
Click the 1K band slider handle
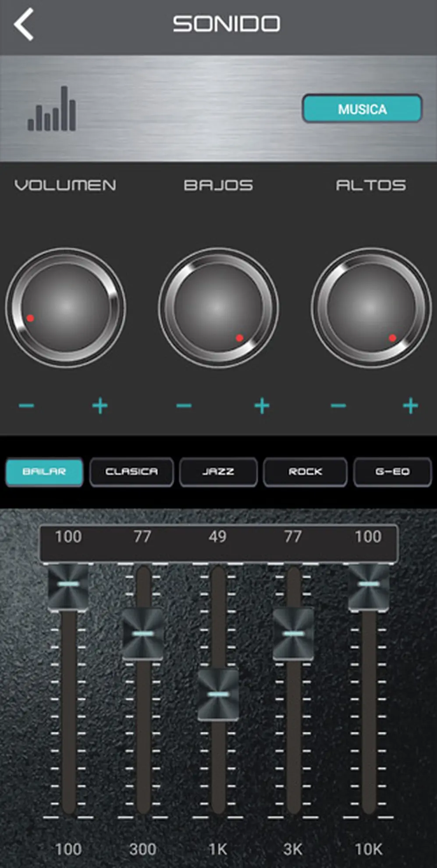218,694
